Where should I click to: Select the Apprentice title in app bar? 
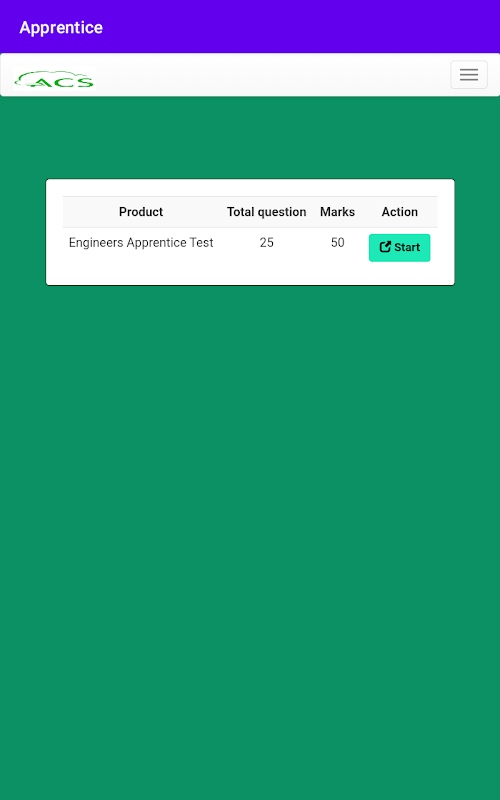coord(61,27)
